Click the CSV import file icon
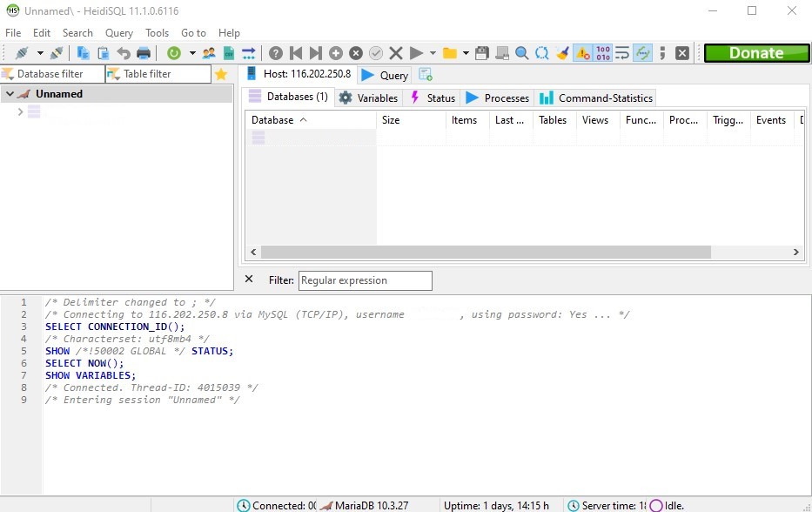812x512 pixels. coord(228,53)
